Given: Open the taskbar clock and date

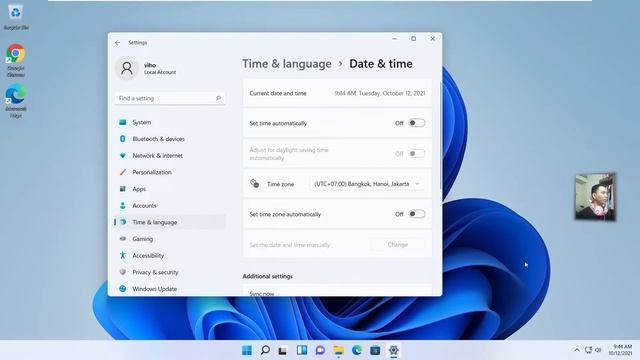Looking at the screenshot, I should coord(621,350).
